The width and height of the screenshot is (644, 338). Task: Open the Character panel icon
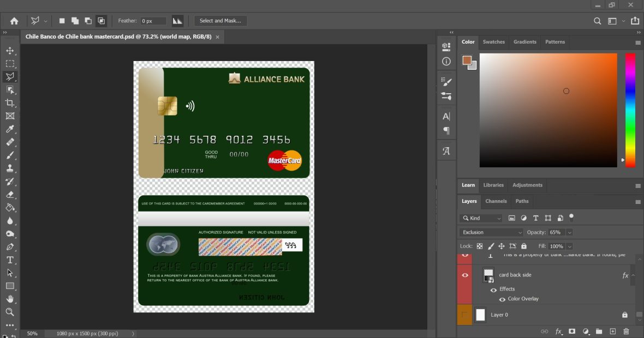pos(446,117)
